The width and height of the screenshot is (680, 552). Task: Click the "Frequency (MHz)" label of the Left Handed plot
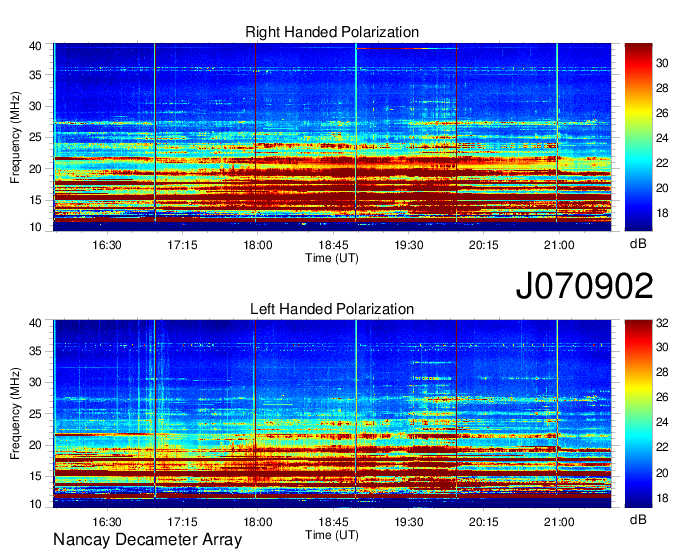pyautogui.click(x=15, y=414)
